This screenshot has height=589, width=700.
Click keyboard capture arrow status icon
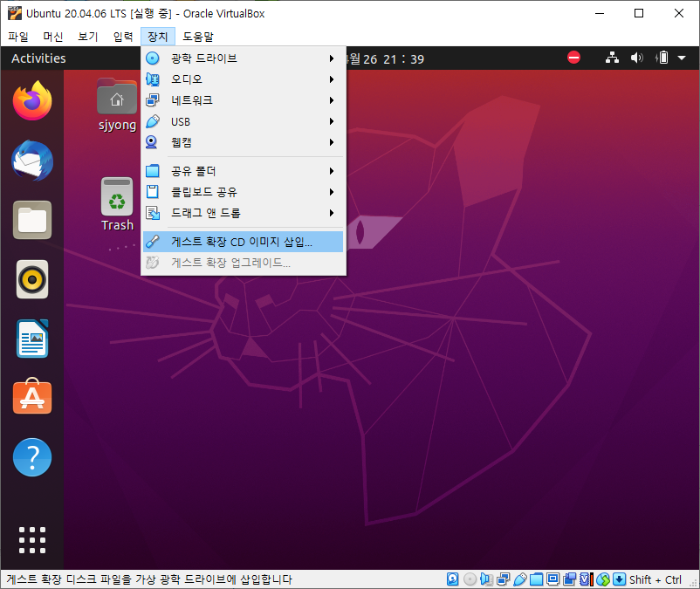pos(619,579)
